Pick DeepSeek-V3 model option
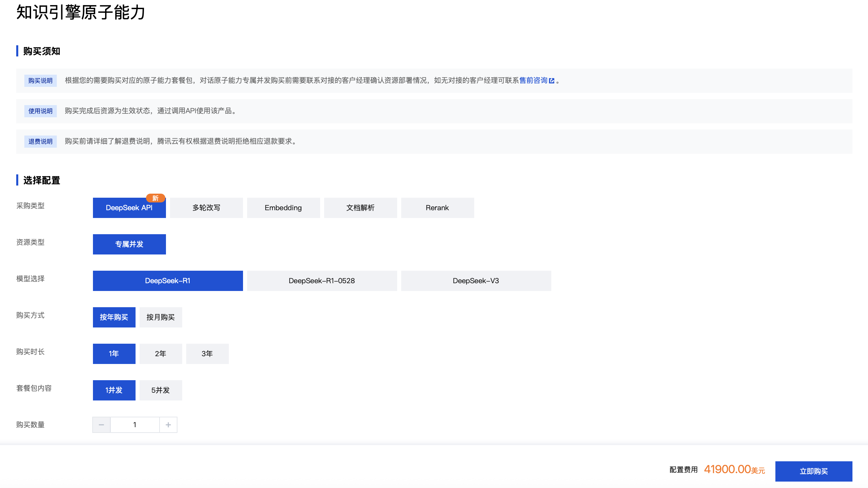 pos(476,281)
